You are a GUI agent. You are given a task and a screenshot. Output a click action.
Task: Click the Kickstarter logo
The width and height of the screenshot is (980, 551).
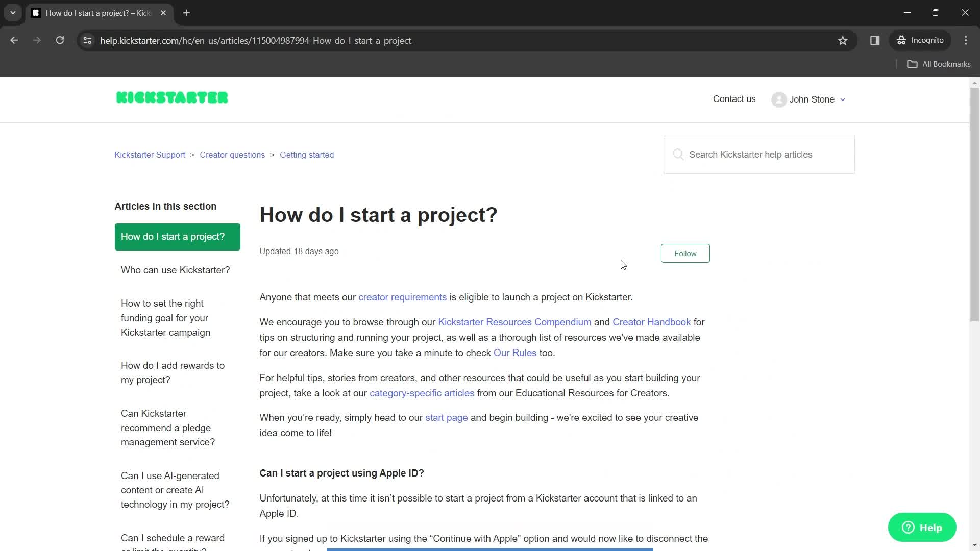pyautogui.click(x=172, y=97)
